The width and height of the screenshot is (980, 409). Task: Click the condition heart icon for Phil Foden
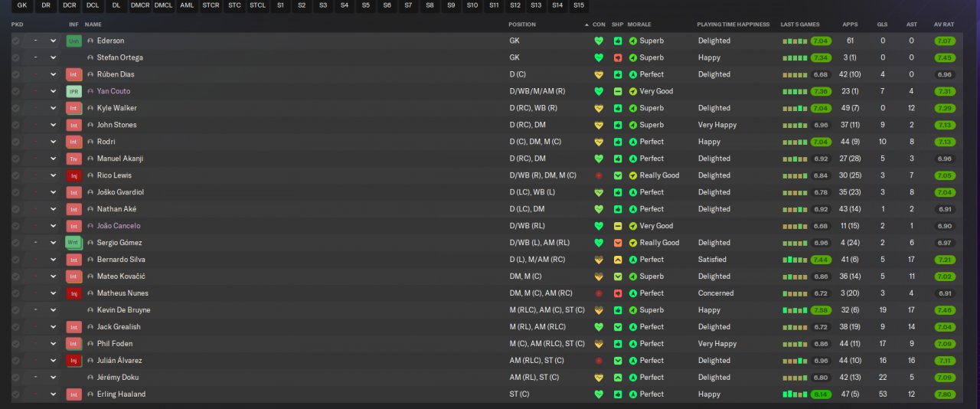(x=599, y=344)
